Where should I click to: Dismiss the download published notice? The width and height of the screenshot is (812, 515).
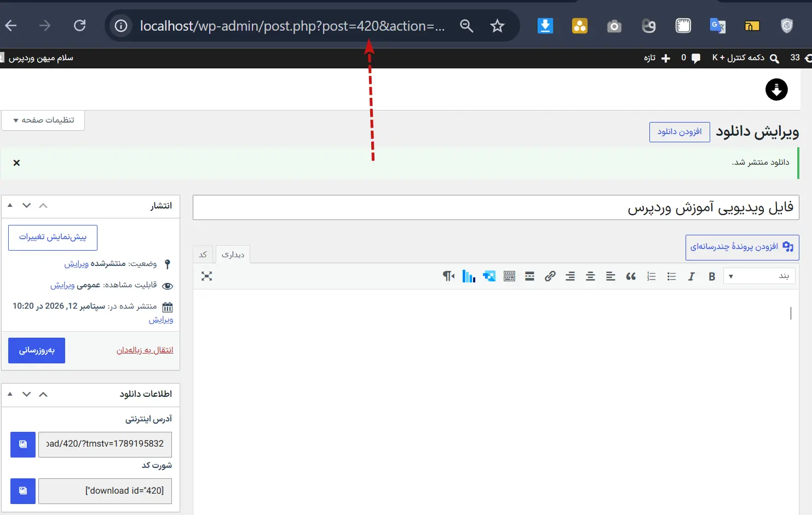pos(16,163)
